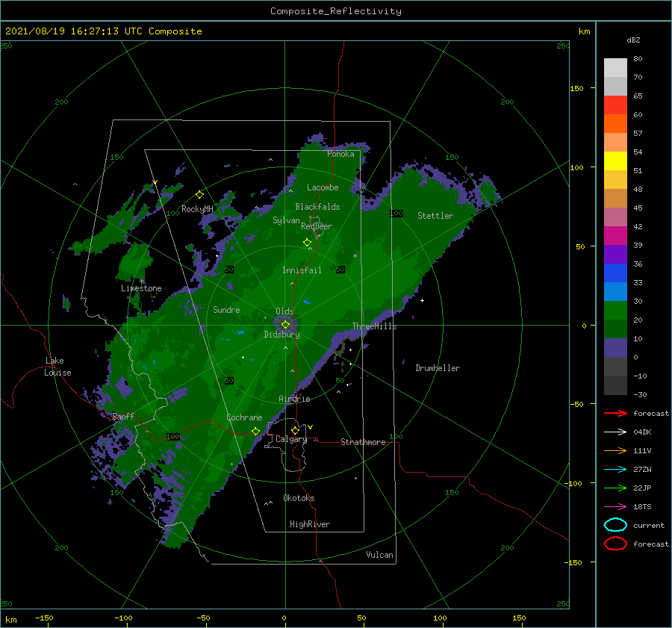Pick the red 60-65 dBZ swatch
The image size is (672, 628).
click(615, 105)
